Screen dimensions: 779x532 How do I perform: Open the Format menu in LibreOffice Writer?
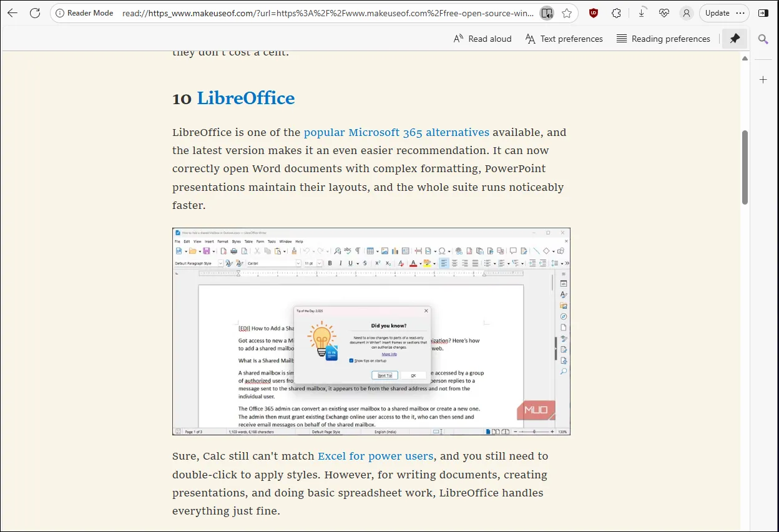point(222,241)
